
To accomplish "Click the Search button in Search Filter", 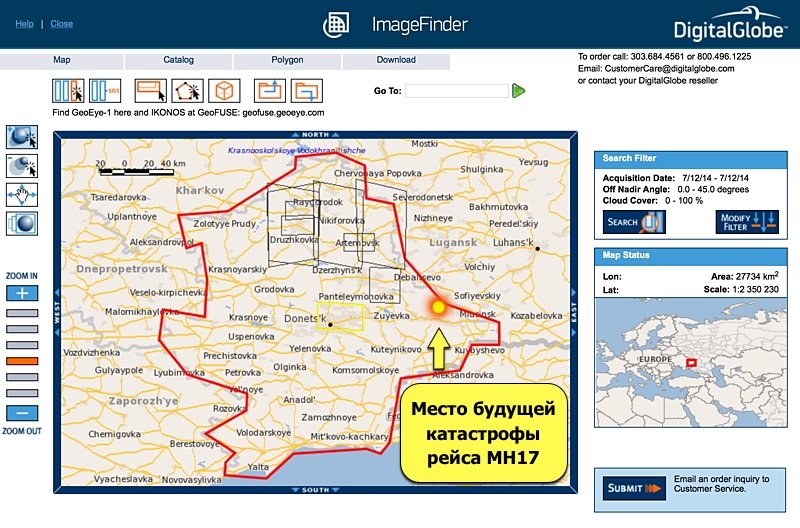I will 631,222.
